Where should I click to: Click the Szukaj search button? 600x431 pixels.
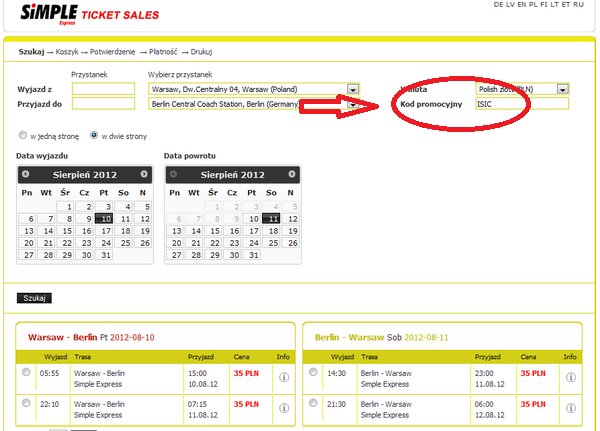34,298
